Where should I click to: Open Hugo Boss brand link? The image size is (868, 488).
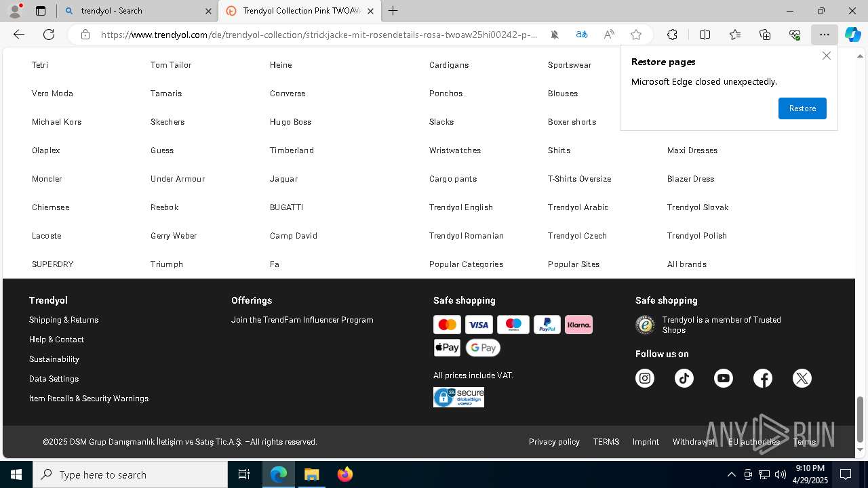click(290, 122)
